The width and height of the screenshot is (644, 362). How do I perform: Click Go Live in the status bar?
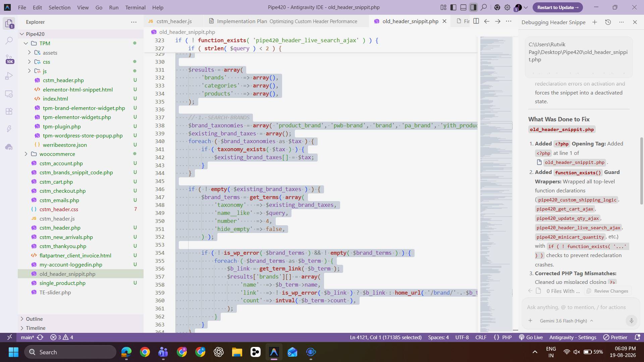(531, 338)
